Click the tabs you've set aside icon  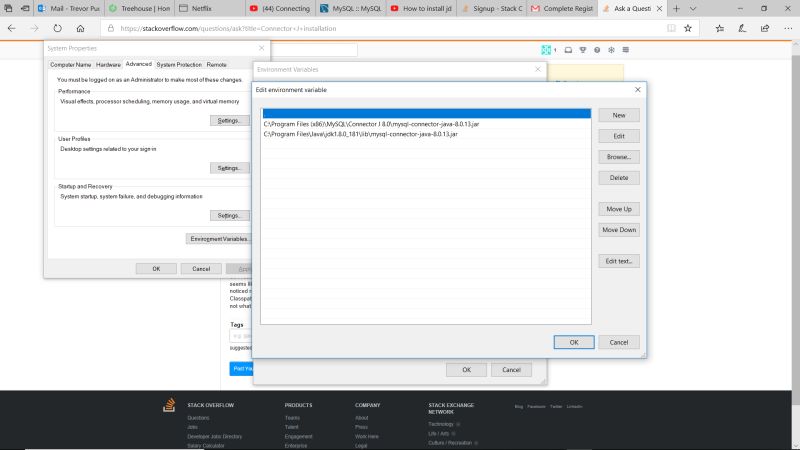8,9
